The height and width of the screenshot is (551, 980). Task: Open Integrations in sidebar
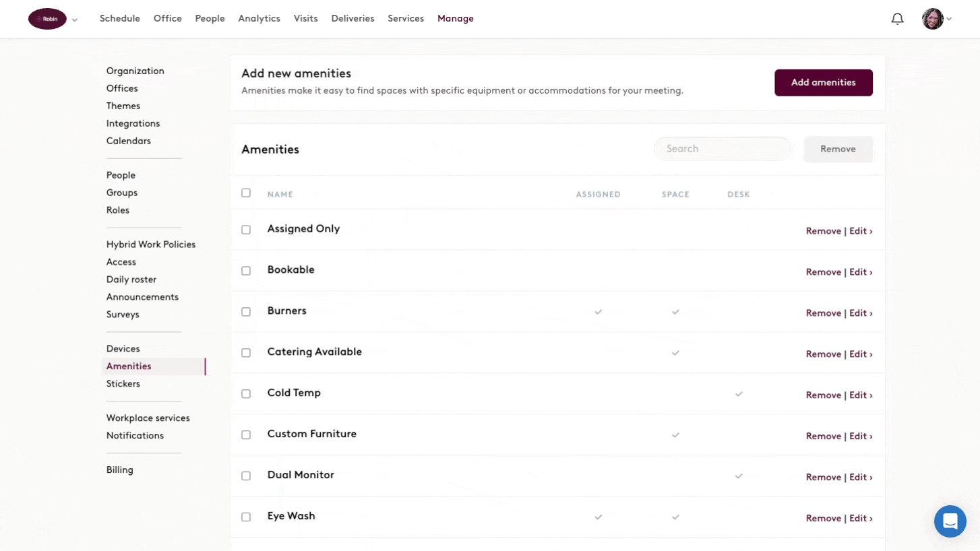point(133,123)
